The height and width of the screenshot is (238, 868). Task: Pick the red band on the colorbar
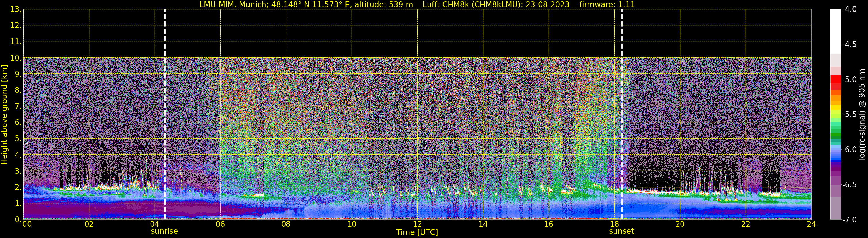click(836, 80)
